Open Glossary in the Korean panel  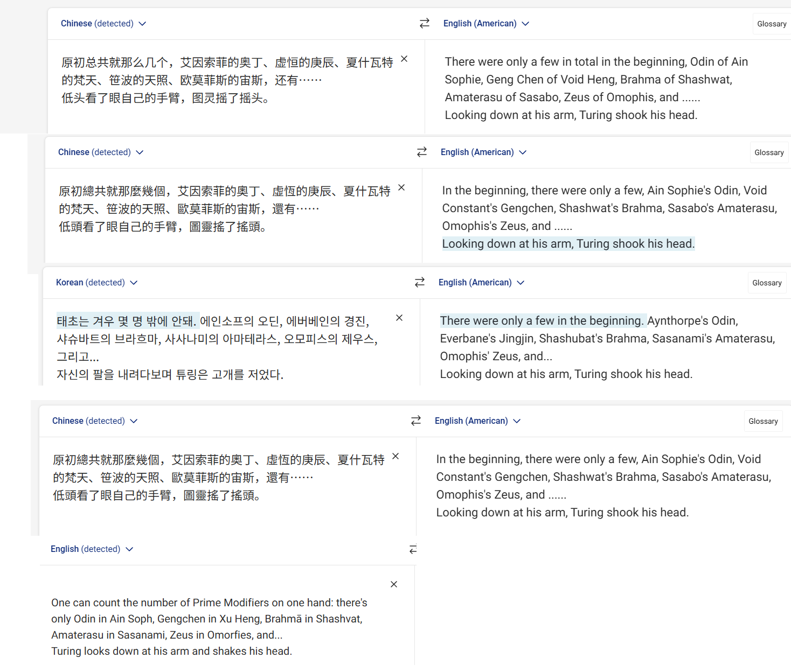click(767, 283)
